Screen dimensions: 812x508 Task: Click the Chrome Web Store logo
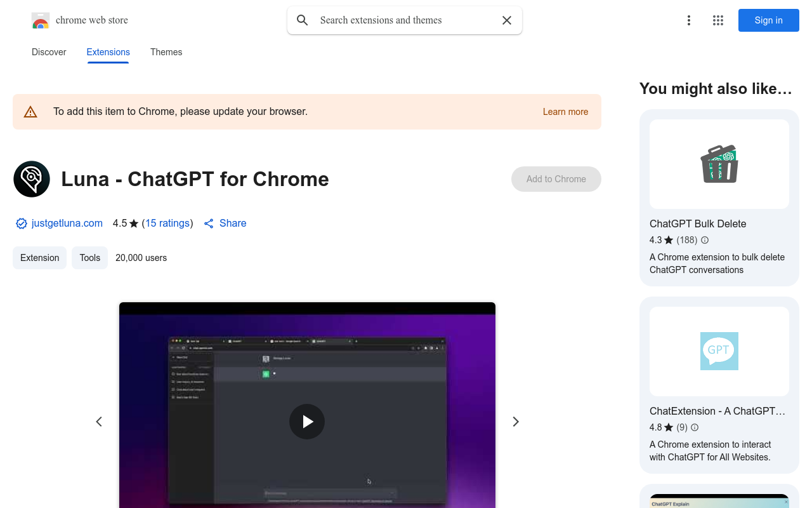point(41,20)
